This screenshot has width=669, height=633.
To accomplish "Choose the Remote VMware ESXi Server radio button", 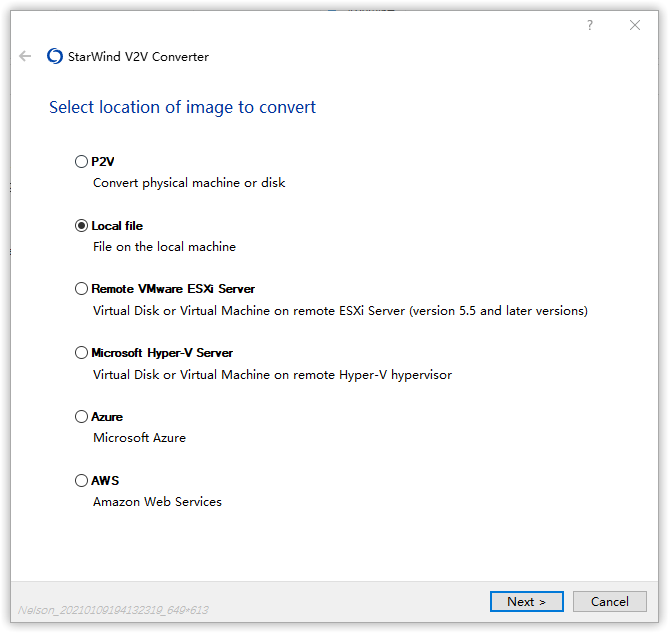I will point(82,289).
